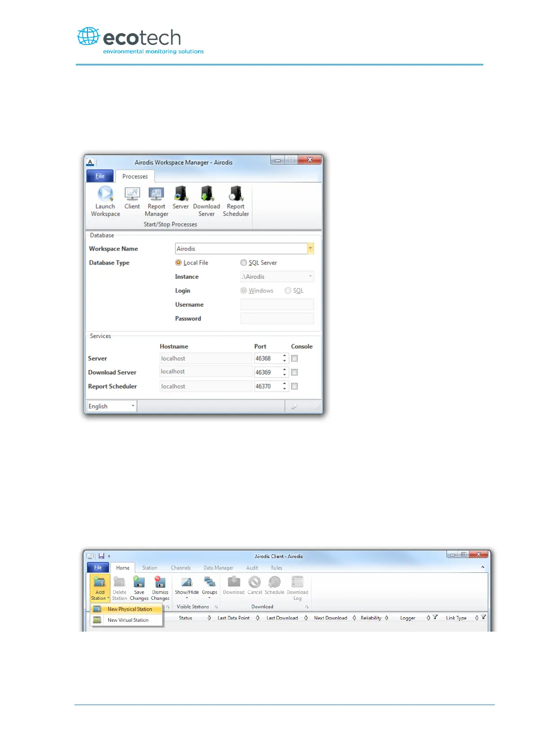Screen dimensions: 534x756
Task: Click the Server hostname field
Action: pyautogui.click(x=206, y=358)
